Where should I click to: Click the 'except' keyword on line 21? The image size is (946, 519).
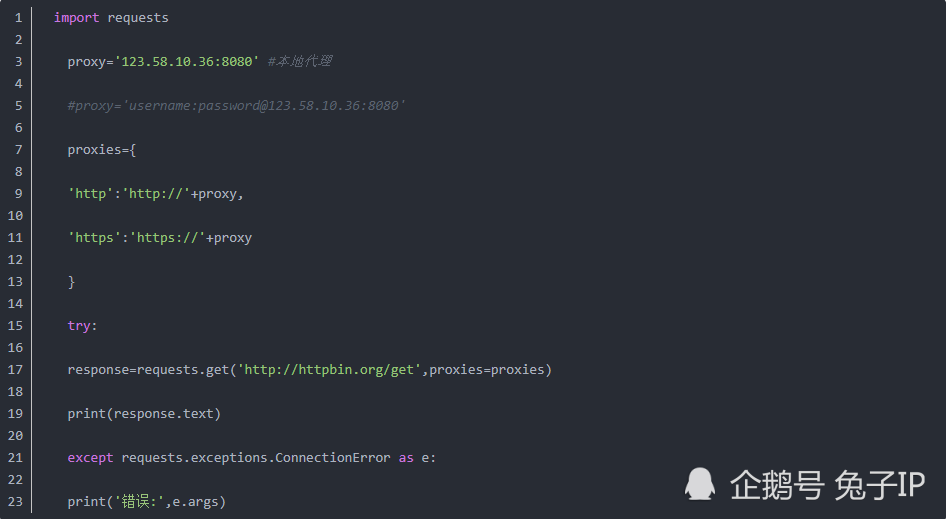[x=90, y=458]
